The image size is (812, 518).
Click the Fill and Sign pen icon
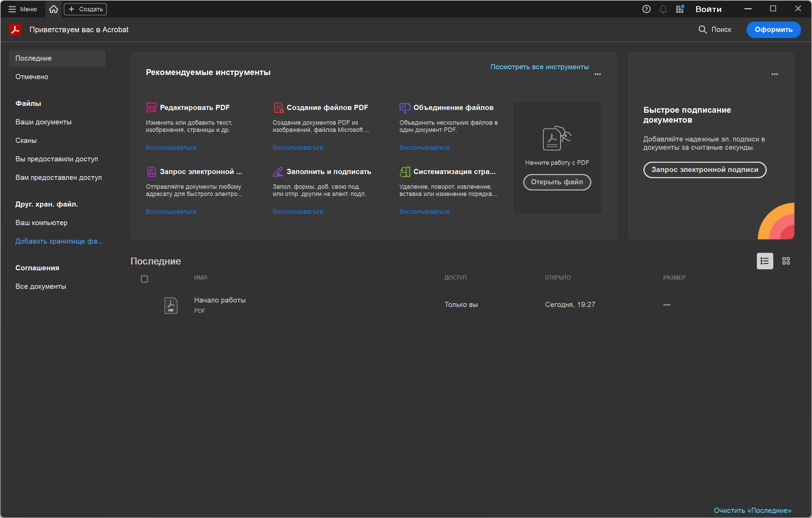tap(278, 172)
